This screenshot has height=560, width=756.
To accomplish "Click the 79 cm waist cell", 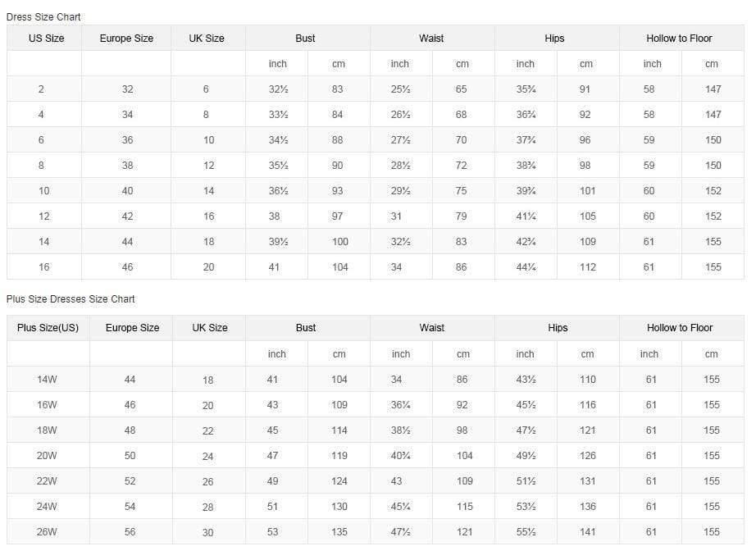I will pyautogui.click(x=462, y=216).
